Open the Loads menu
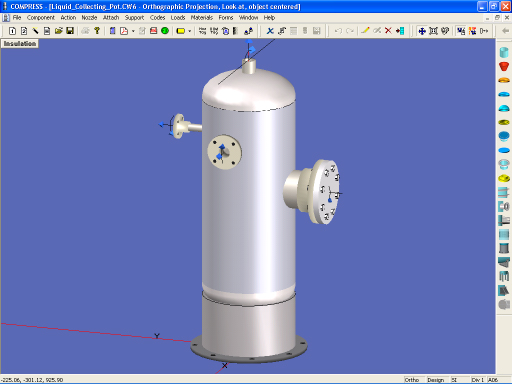512x384 pixels. point(178,18)
